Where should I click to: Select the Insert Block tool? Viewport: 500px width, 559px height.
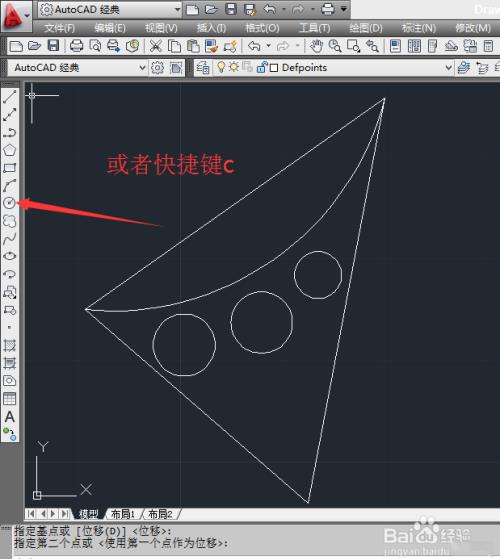[10, 292]
